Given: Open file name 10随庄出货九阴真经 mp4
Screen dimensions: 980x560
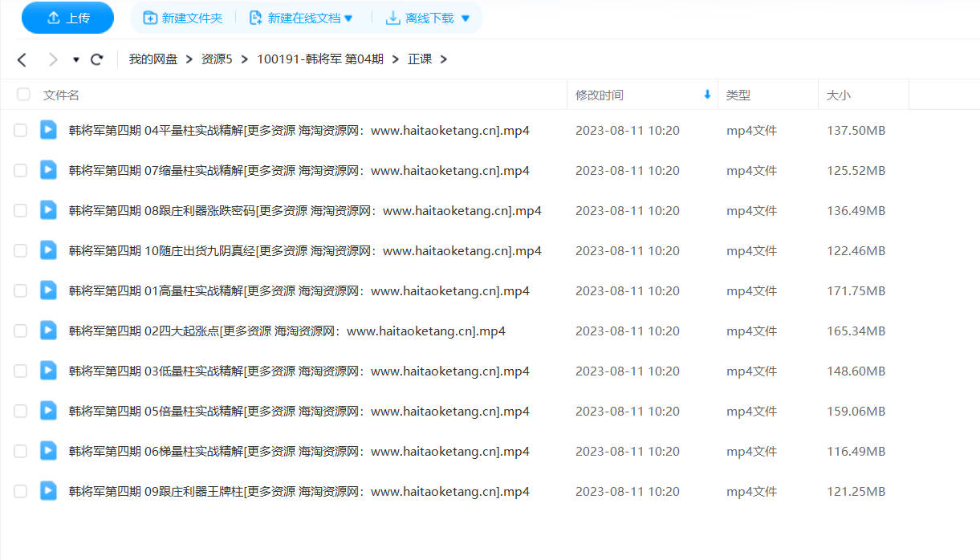Looking at the screenshot, I should coord(305,250).
